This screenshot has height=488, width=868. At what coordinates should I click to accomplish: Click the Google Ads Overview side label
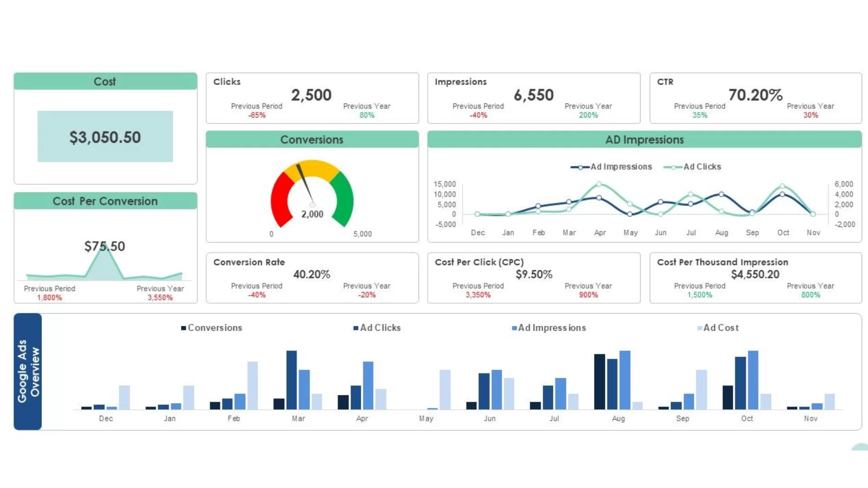28,371
